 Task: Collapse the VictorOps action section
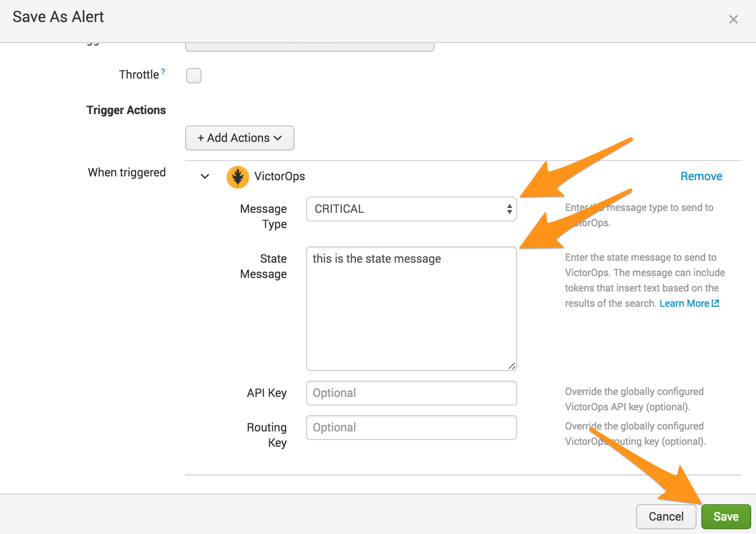point(205,176)
